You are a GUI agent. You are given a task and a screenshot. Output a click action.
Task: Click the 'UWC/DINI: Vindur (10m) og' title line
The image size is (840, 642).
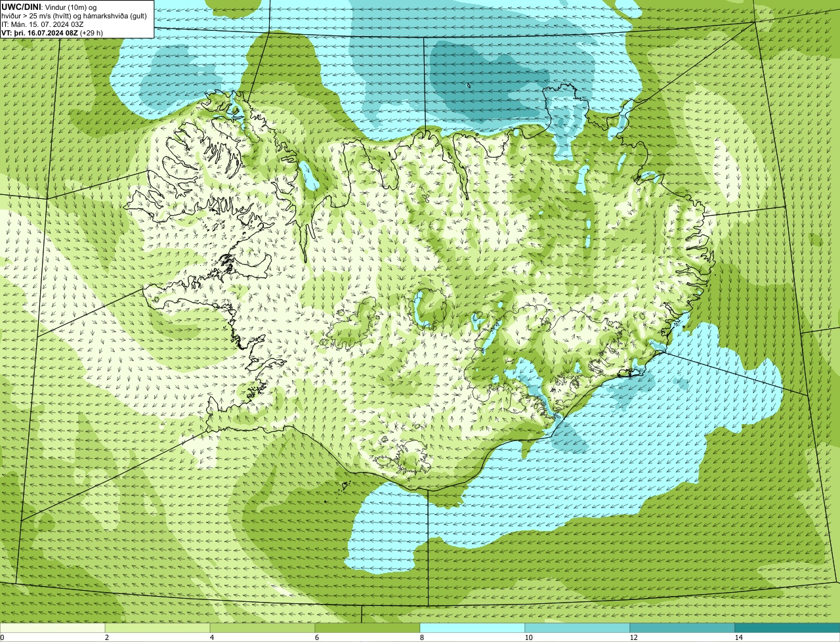point(49,7)
